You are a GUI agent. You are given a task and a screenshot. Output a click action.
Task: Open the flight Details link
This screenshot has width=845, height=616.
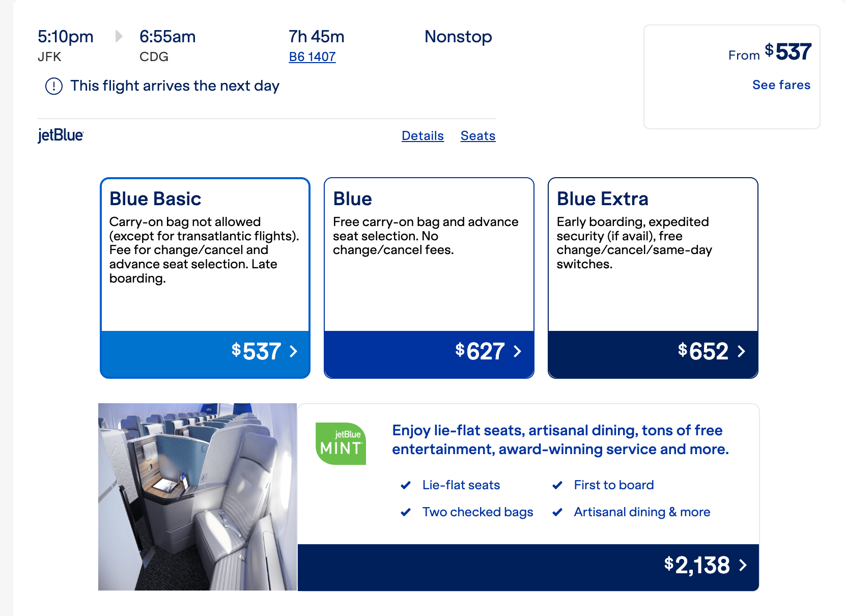[x=422, y=136]
